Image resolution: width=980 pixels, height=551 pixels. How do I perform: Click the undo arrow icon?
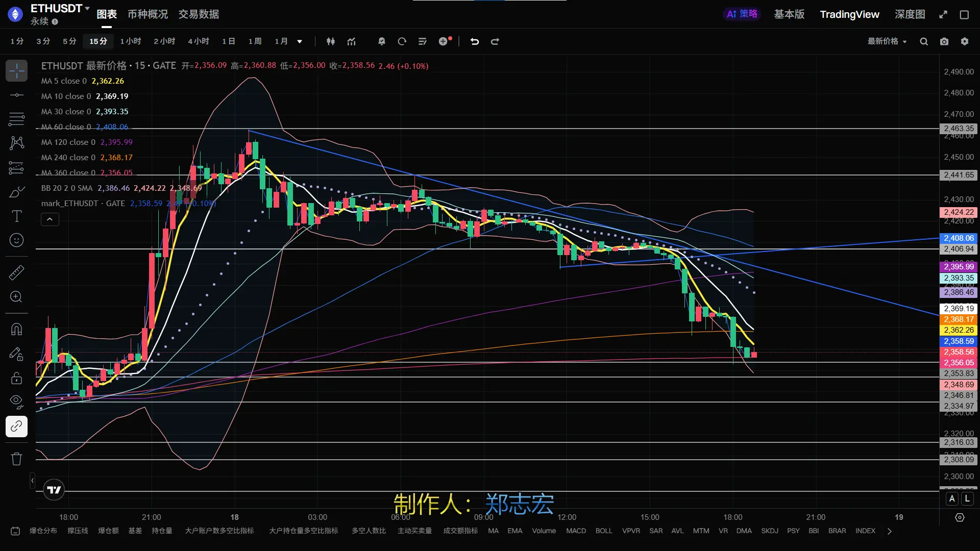[x=475, y=41]
